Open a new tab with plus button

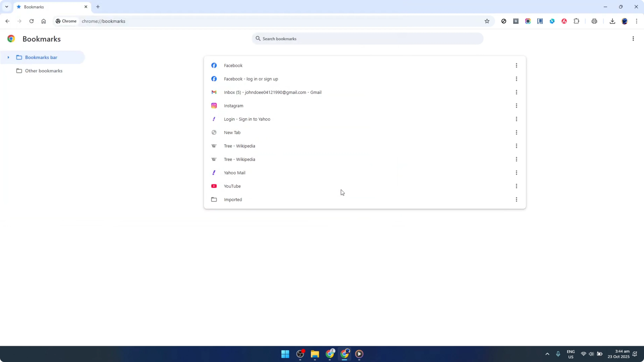point(98,7)
